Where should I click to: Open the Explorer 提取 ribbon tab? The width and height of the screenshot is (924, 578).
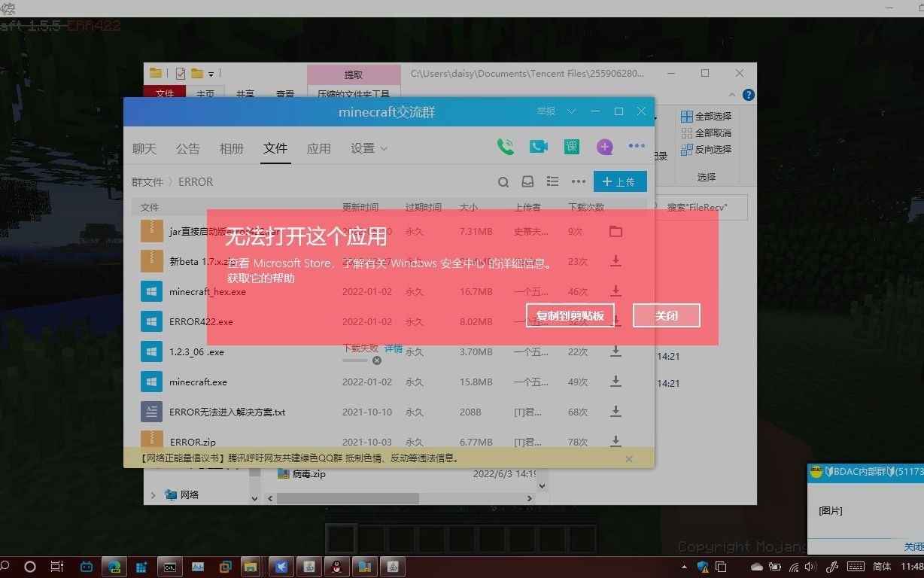click(354, 75)
